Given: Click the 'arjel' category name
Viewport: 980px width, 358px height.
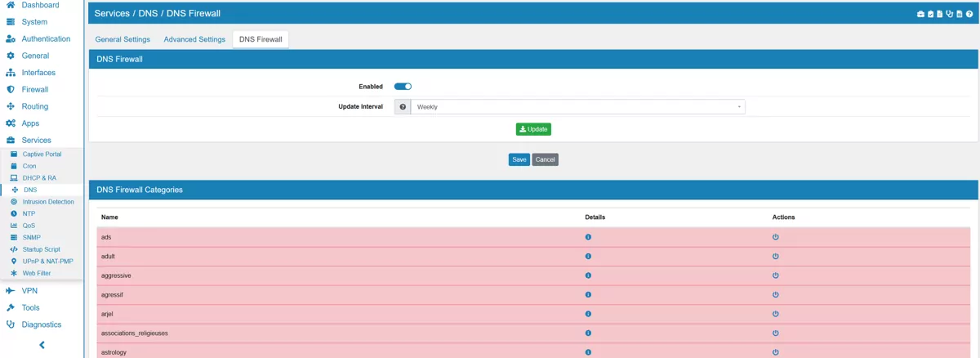Looking at the screenshot, I should pos(108,314).
